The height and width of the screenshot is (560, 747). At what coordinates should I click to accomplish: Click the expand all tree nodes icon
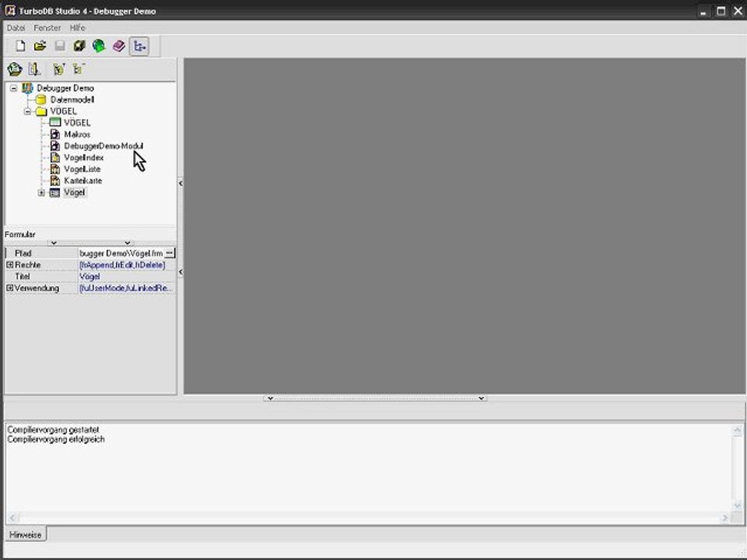59,69
